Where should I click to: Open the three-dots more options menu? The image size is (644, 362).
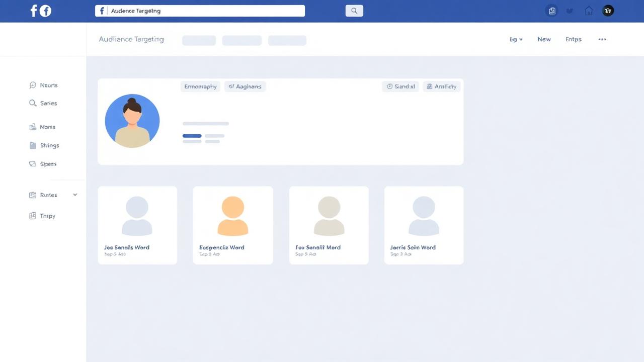point(602,39)
